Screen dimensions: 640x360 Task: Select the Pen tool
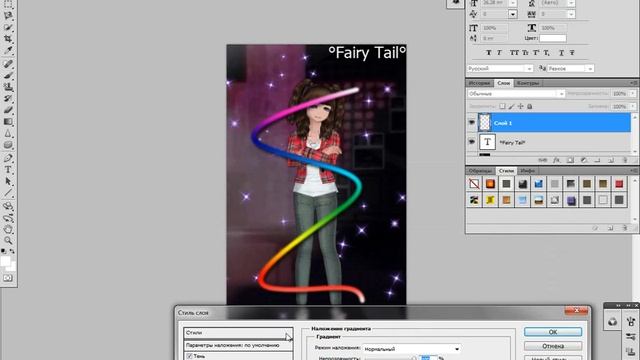pos(8,158)
